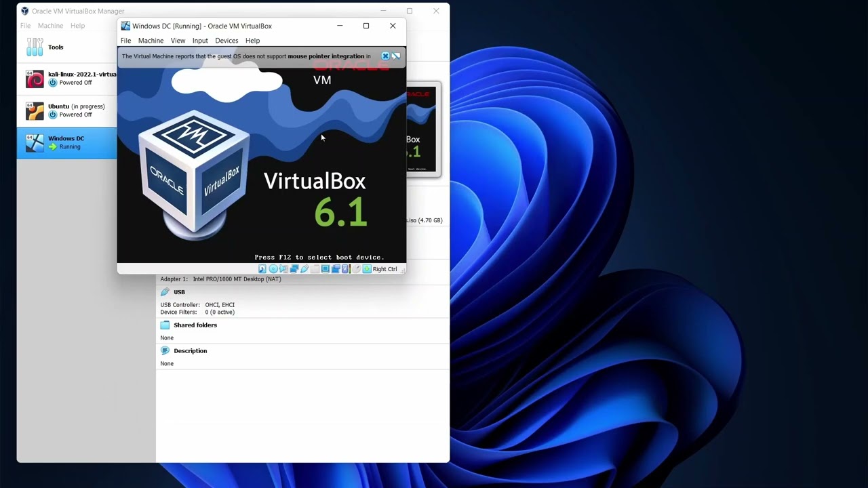
Task: Open Input menu in VM window
Action: tap(200, 41)
